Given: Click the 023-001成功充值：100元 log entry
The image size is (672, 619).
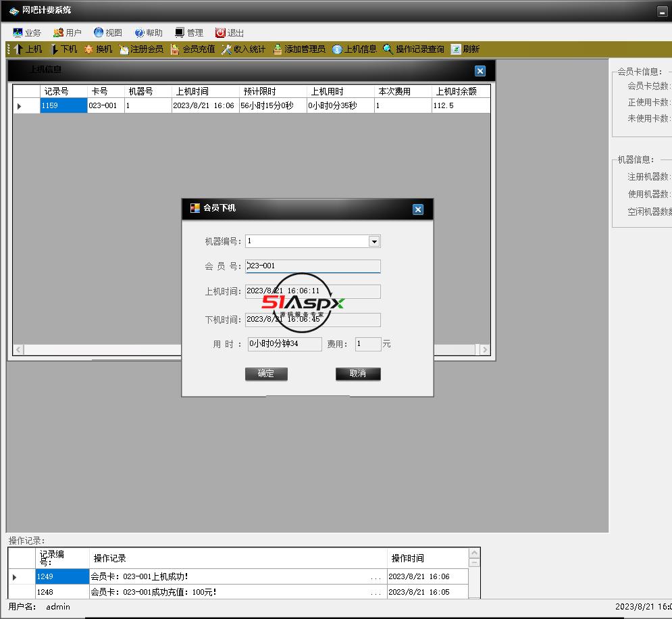Looking at the screenshot, I should click(238, 592).
